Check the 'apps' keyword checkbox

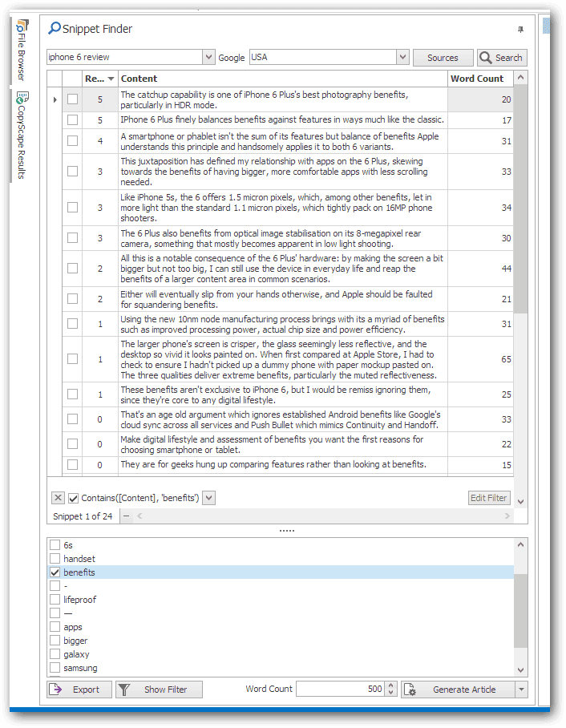(55, 627)
